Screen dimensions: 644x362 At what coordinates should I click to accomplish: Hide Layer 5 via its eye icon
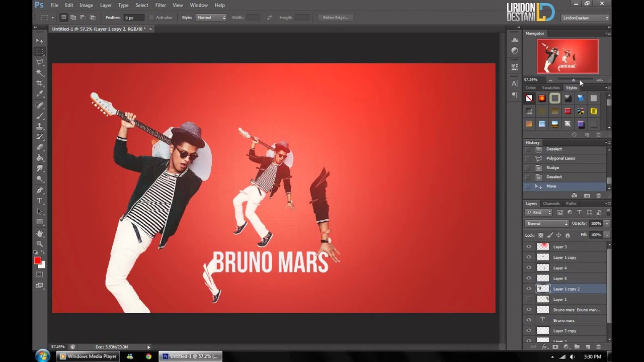(529, 278)
